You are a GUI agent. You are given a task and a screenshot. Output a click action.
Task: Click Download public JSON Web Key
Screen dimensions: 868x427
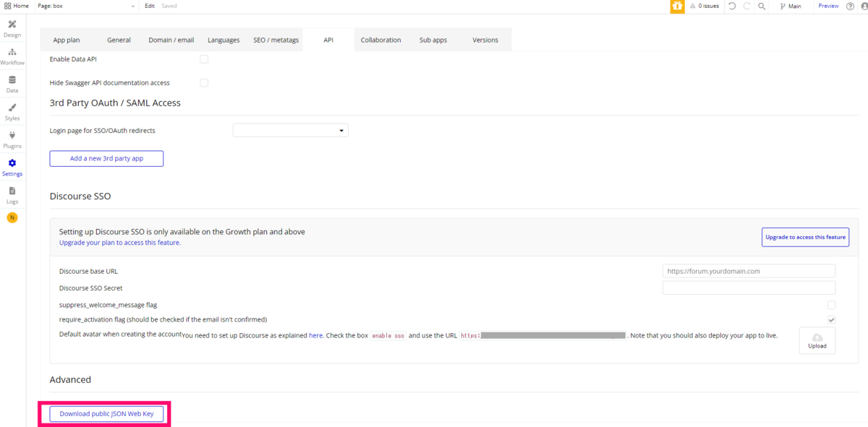[106, 414]
